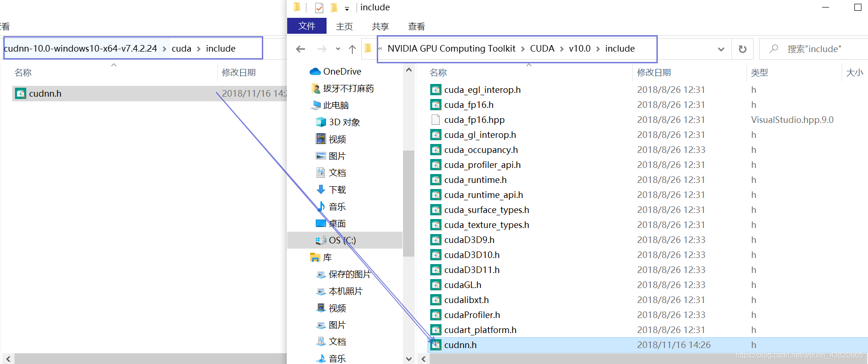
Task: Click the search magnifier icon
Action: [774, 48]
